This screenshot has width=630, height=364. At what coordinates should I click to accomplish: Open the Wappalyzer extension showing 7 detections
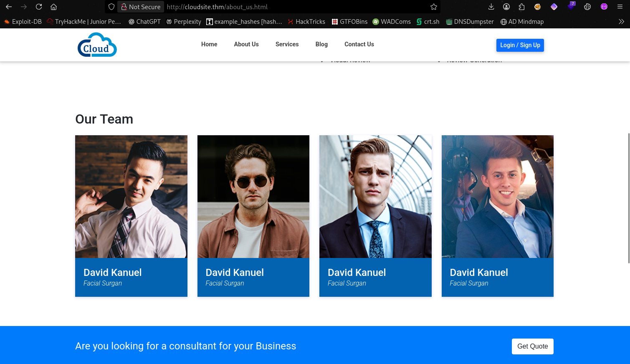click(571, 7)
